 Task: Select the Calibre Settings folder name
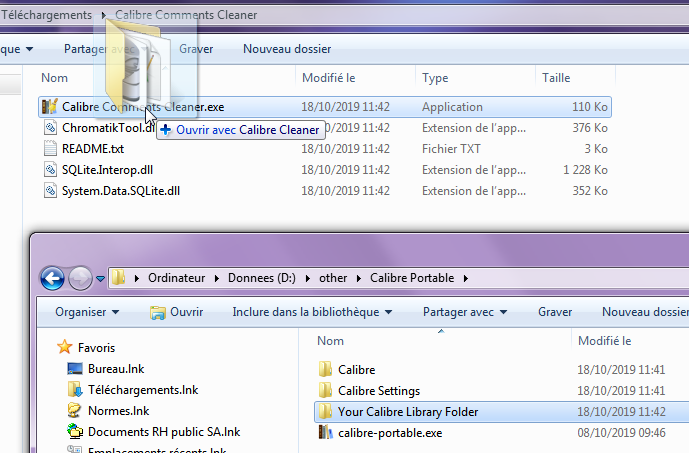379,391
